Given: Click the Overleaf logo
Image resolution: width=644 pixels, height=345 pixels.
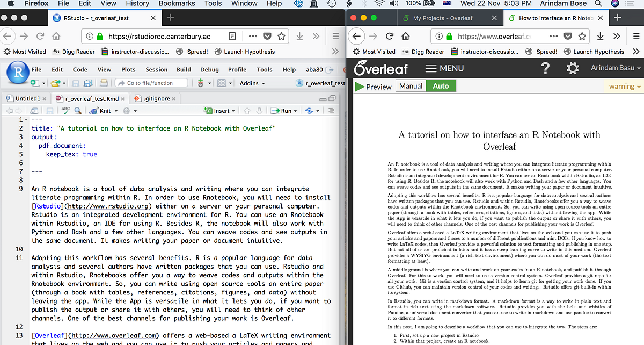Looking at the screenshot, I should [380, 68].
